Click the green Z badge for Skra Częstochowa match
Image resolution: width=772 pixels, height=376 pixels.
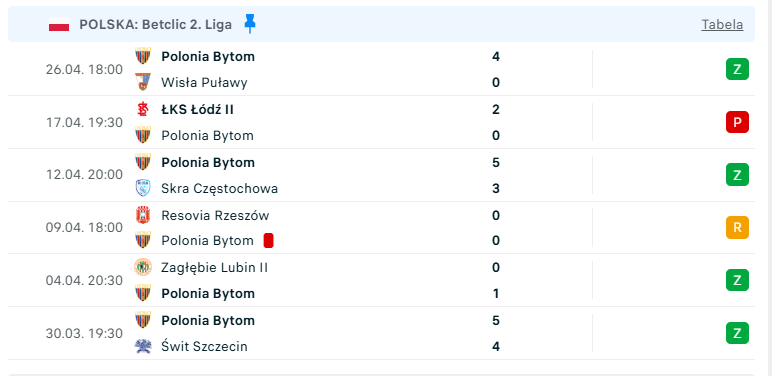click(737, 175)
